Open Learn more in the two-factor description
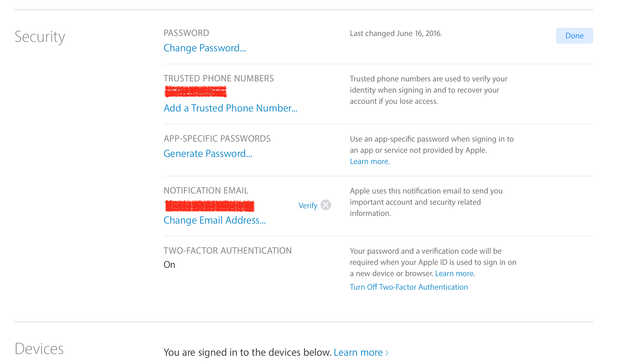This screenshot has height=364, width=619. pyautogui.click(x=455, y=274)
